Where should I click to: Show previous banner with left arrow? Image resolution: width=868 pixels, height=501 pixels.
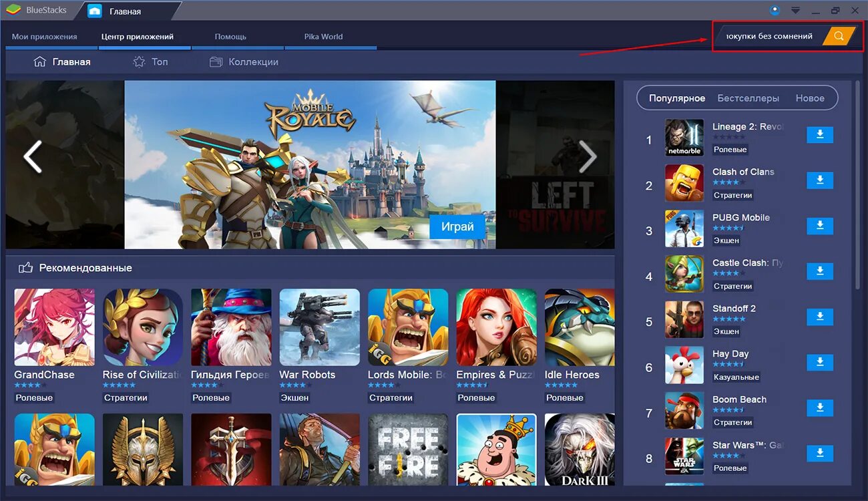[33, 157]
